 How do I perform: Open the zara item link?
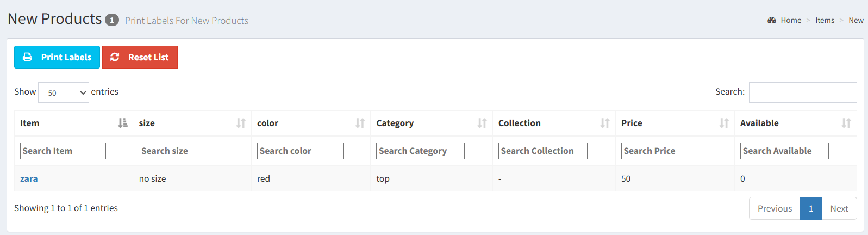tap(29, 178)
